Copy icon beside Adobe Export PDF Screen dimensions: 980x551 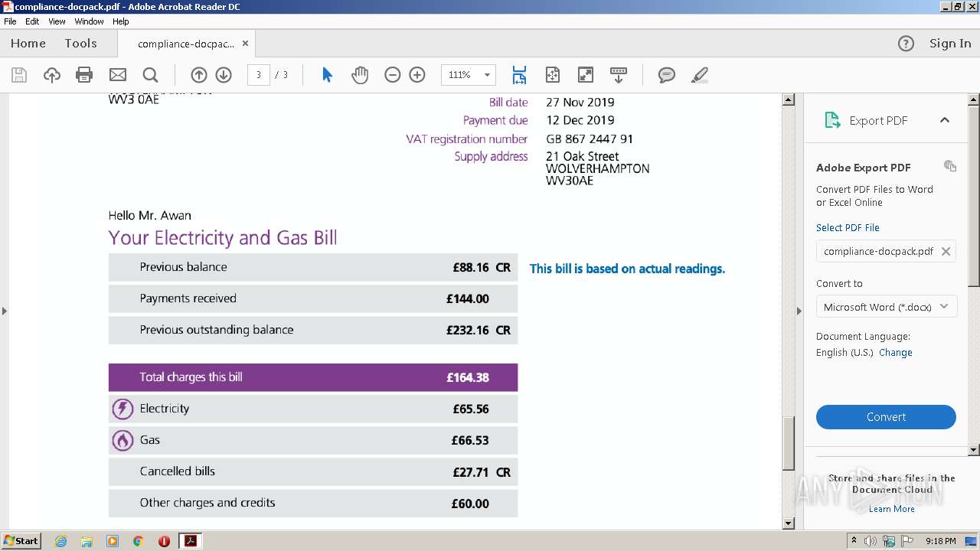point(950,166)
